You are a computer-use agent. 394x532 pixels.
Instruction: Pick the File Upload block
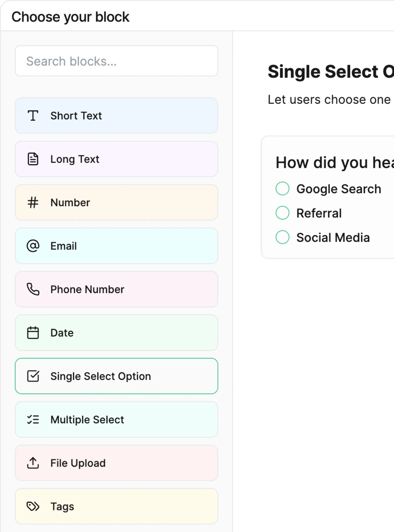click(x=117, y=463)
